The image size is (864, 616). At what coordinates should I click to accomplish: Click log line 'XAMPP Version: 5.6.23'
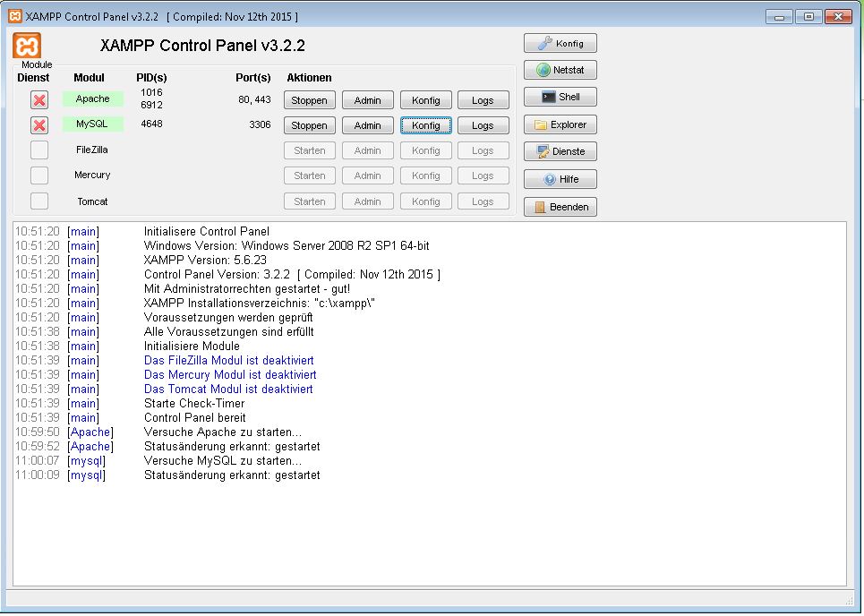click(205, 260)
